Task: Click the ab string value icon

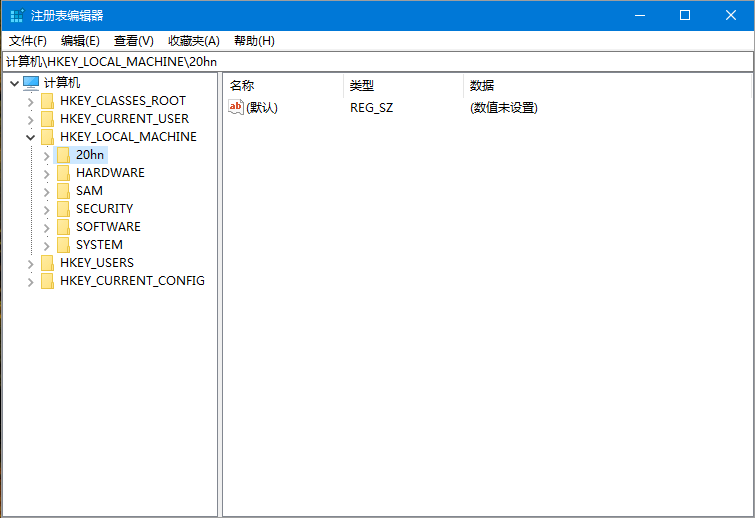Action: (237, 107)
